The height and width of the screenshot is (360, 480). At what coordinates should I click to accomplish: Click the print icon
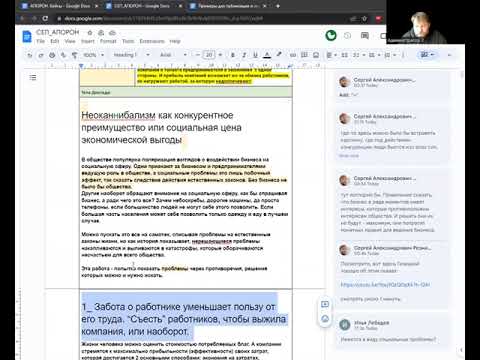52,55
